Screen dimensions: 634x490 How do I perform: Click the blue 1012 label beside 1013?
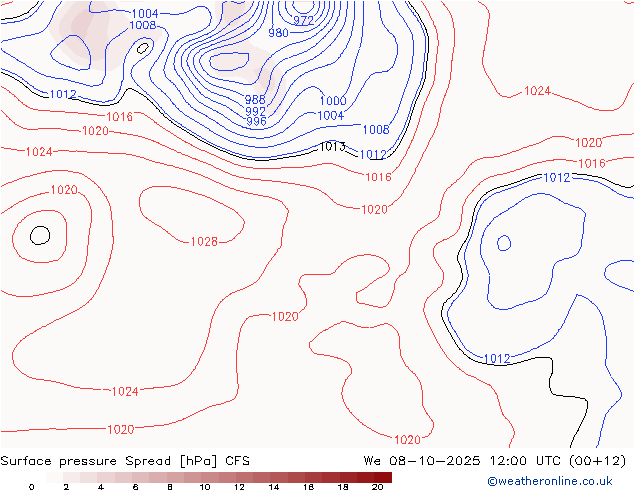point(373,154)
